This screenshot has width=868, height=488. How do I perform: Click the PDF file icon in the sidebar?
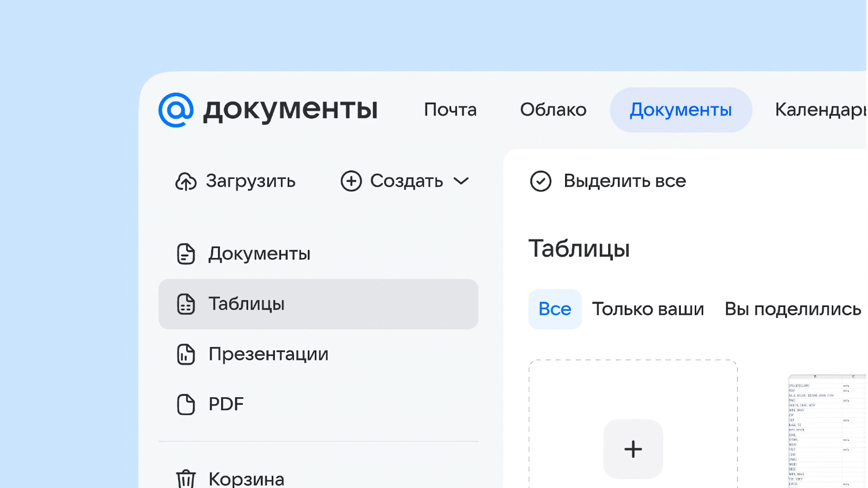pos(186,404)
